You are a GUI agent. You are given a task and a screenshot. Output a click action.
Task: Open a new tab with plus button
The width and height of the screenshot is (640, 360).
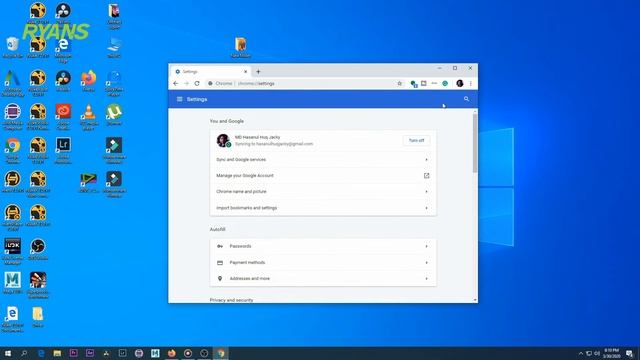(x=258, y=71)
